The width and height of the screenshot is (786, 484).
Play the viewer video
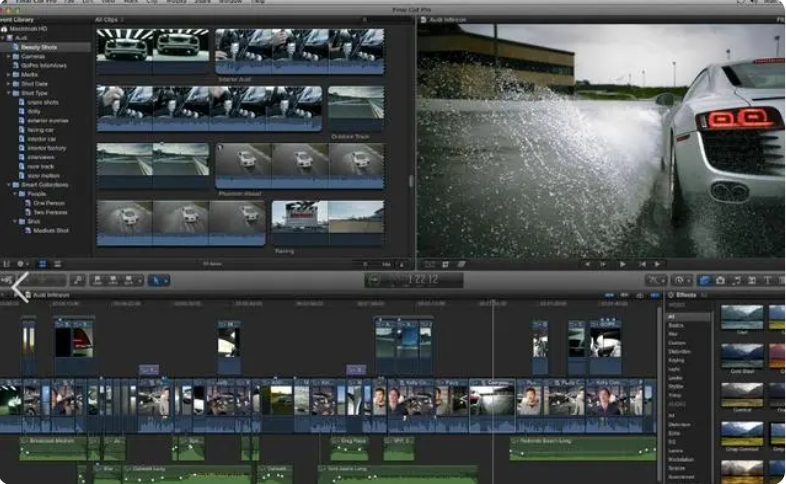[622, 264]
